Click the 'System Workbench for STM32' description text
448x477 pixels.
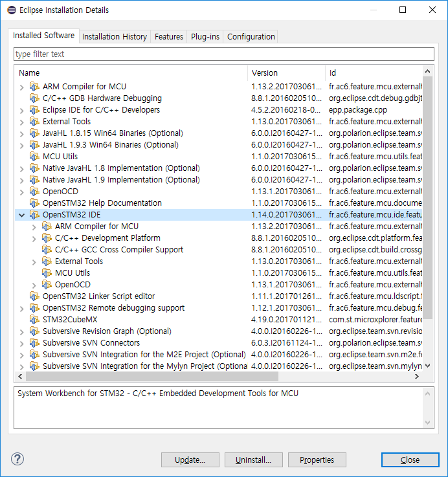(x=158, y=394)
